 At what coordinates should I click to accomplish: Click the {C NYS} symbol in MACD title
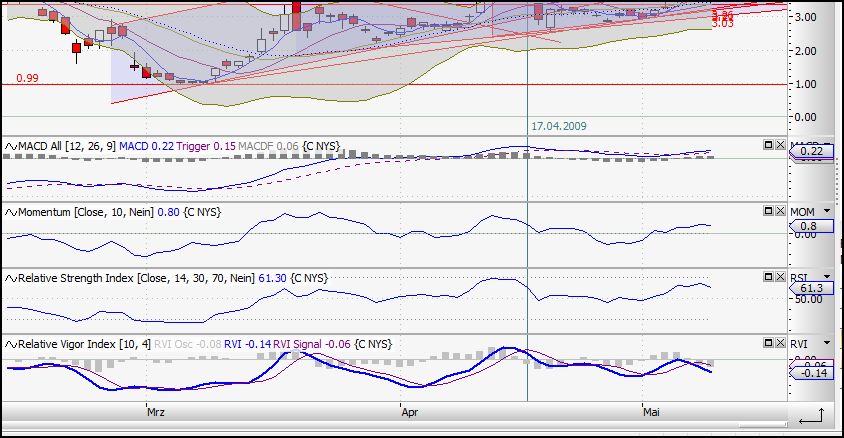click(x=321, y=146)
